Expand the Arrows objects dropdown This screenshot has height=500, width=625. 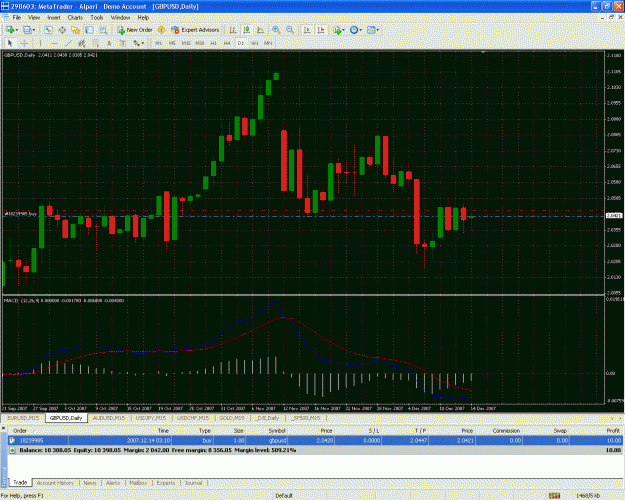[143, 43]
